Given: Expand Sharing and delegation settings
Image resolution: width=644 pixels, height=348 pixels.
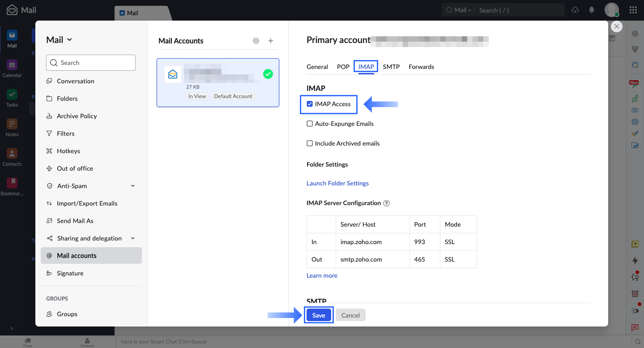Looking at the screenshot, I should click(90, 238).
